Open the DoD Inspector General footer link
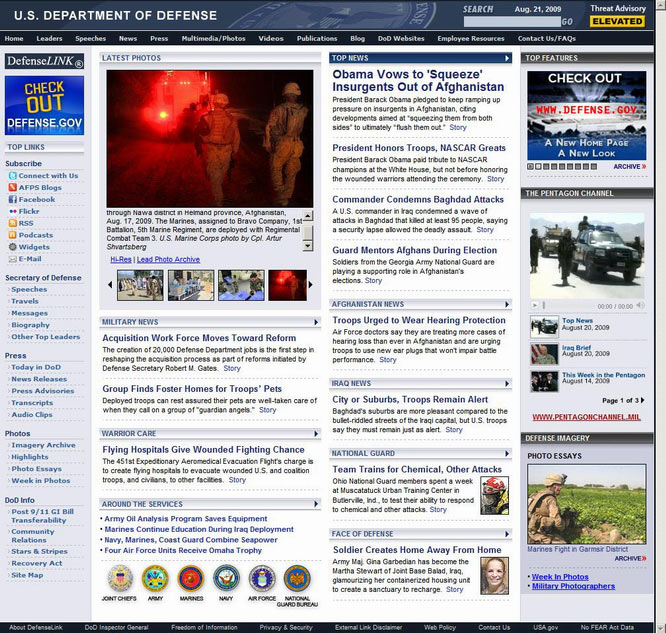The height and width of the screenshot is (633, 666). [x=116, y=627]
